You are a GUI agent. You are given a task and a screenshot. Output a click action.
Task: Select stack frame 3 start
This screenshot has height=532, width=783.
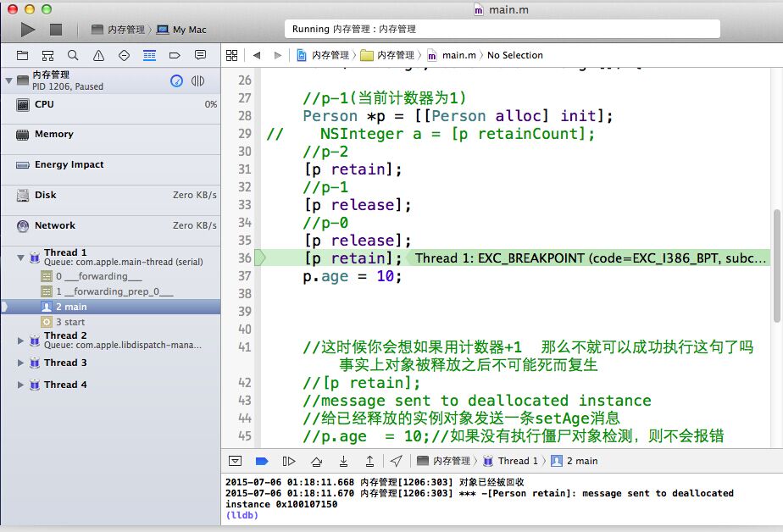click(110, 322)
